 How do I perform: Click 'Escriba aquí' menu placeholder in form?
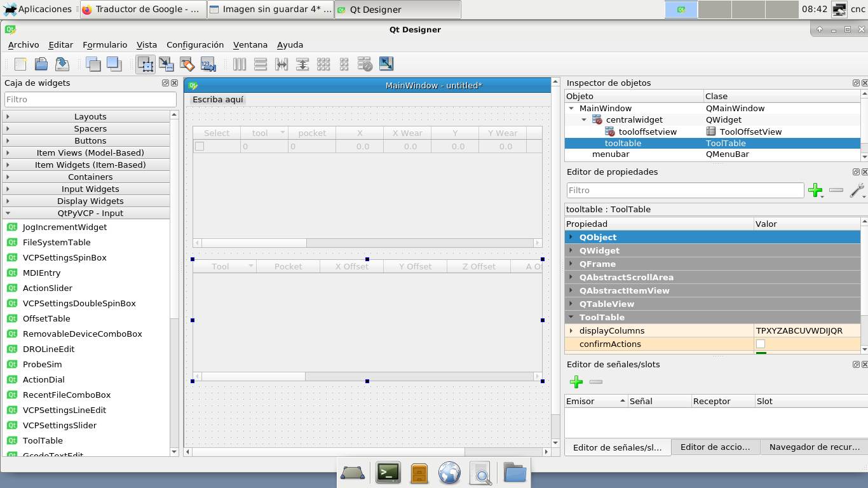[x=218, y=100]
